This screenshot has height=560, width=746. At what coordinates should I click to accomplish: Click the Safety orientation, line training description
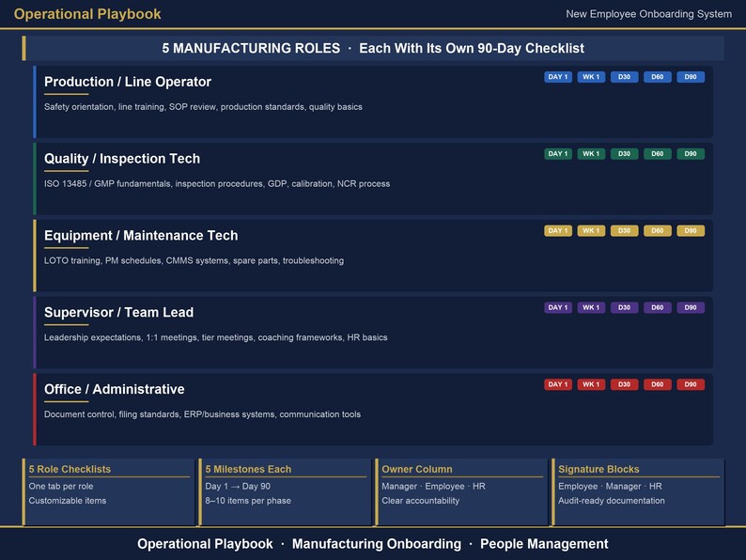coord(203,107)
